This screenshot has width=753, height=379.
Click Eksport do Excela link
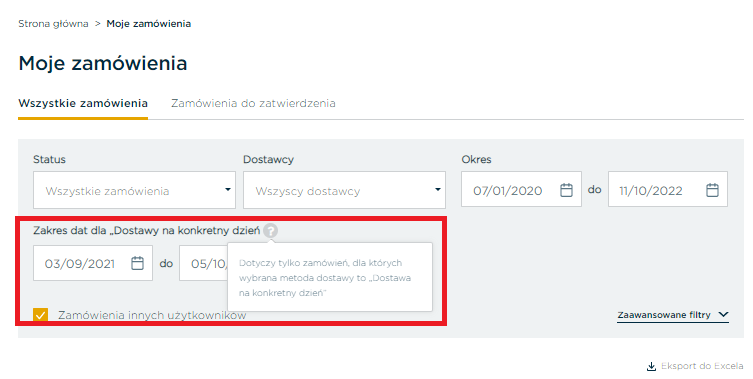pos(694,366)
